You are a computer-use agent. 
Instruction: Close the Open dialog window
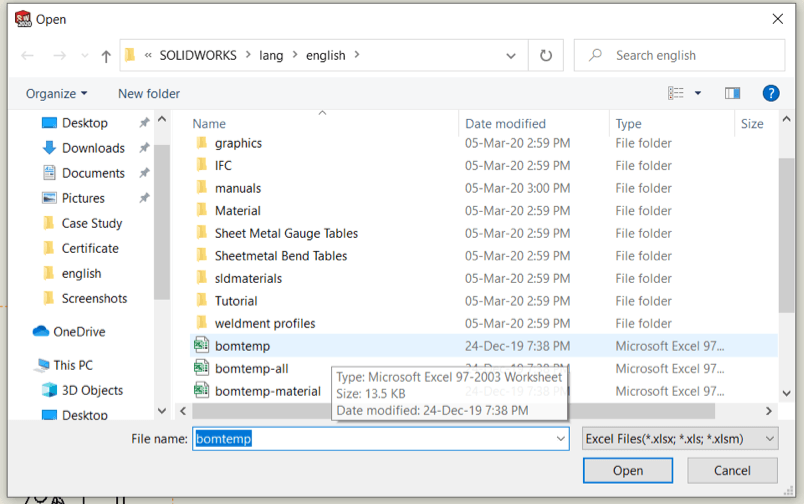[x=777, y=19]
